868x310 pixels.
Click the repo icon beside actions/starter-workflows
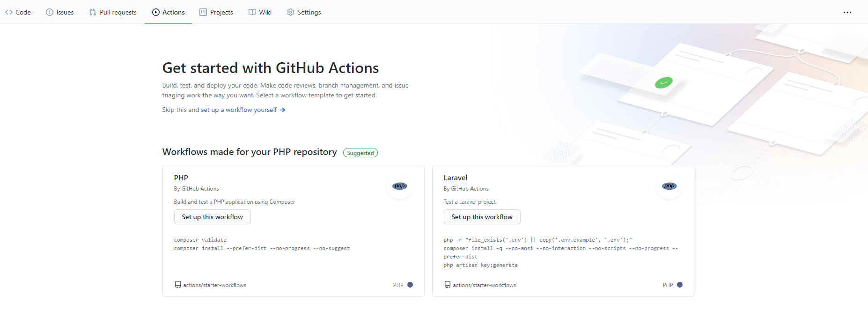(177, 284)
